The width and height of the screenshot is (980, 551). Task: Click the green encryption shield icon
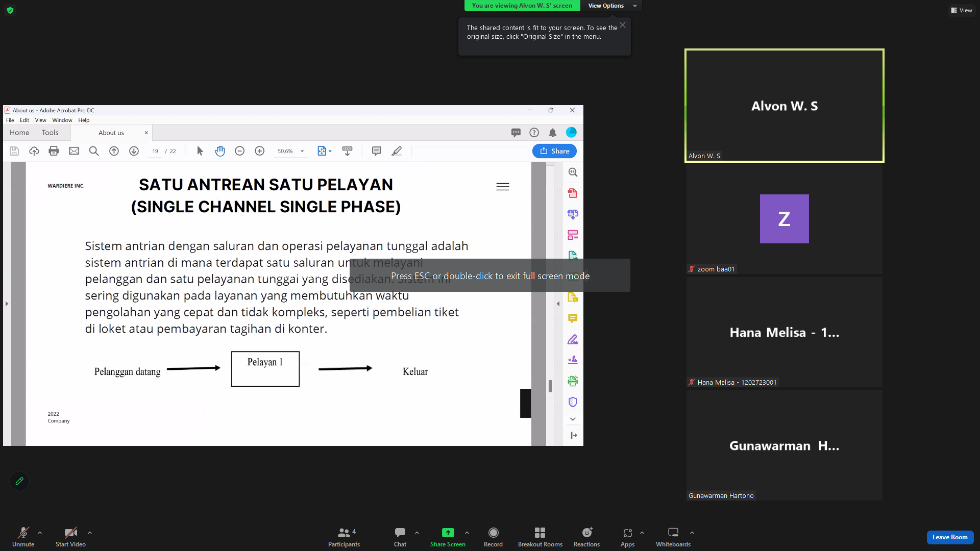pos(10,10)
